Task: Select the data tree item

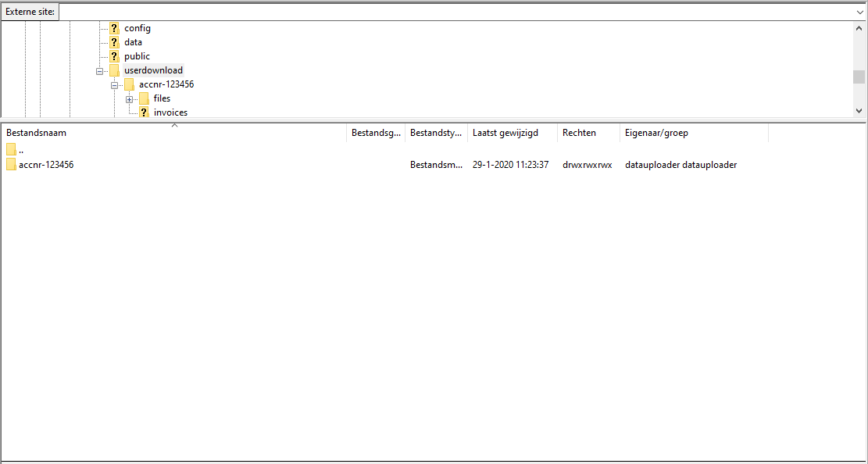Action: click(x=133, y=42)
